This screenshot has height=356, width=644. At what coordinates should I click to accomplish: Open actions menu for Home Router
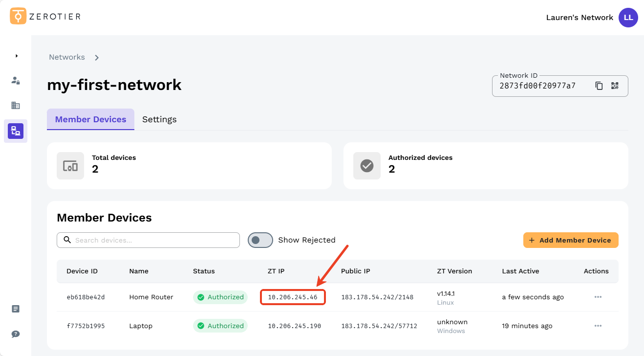tap(598, 297)
